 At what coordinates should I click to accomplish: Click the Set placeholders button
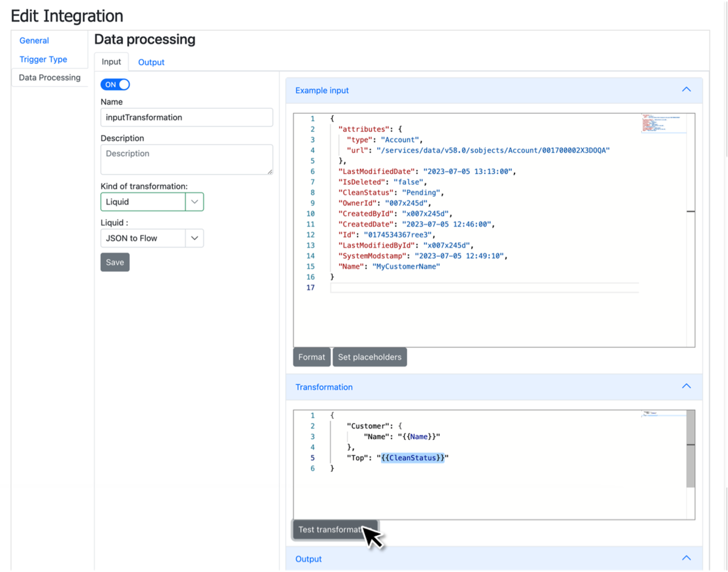click(x=370, y=357)
